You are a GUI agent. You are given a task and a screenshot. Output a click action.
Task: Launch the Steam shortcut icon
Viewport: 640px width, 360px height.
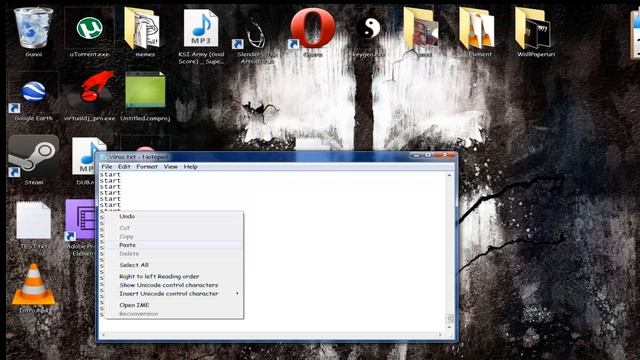(33, 156)
